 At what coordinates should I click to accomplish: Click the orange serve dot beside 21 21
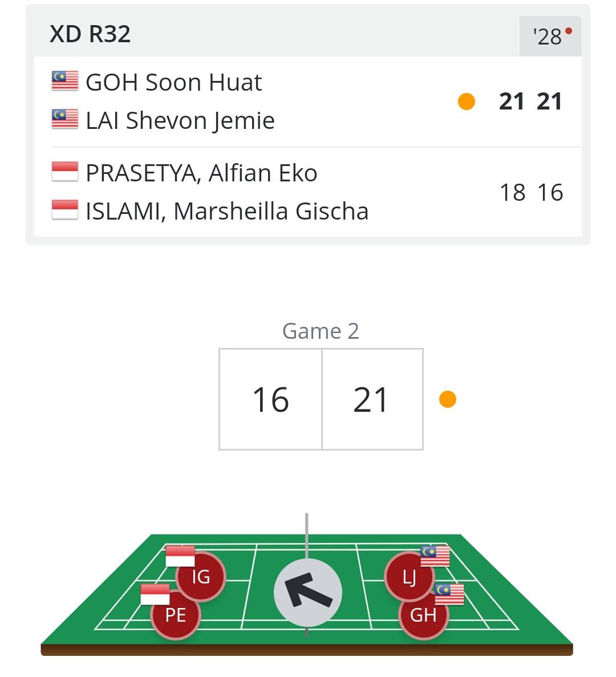coord(466,102)
